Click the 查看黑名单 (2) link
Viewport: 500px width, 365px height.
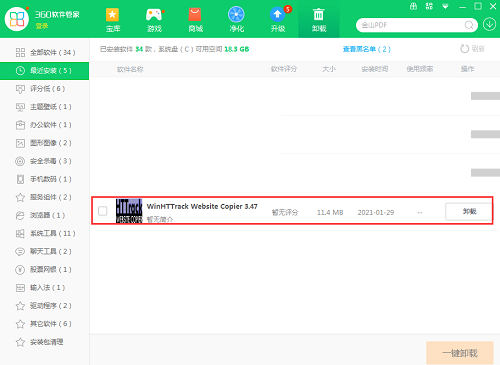367,49
